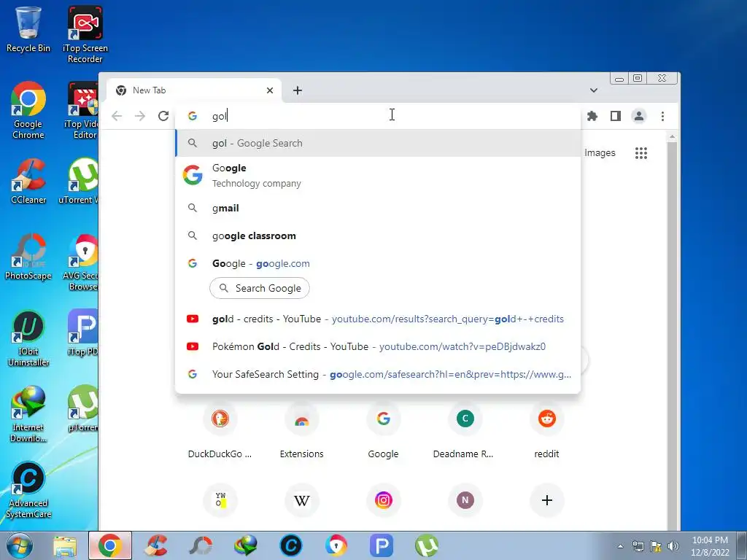Open the Extensions shortcut tile
Image resolution: width=747 pixels, height=560 pixels.
(x=301, y=431)
